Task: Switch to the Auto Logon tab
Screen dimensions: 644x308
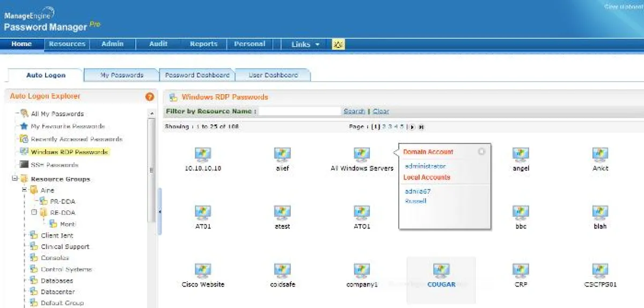Action: pos(46,75)
